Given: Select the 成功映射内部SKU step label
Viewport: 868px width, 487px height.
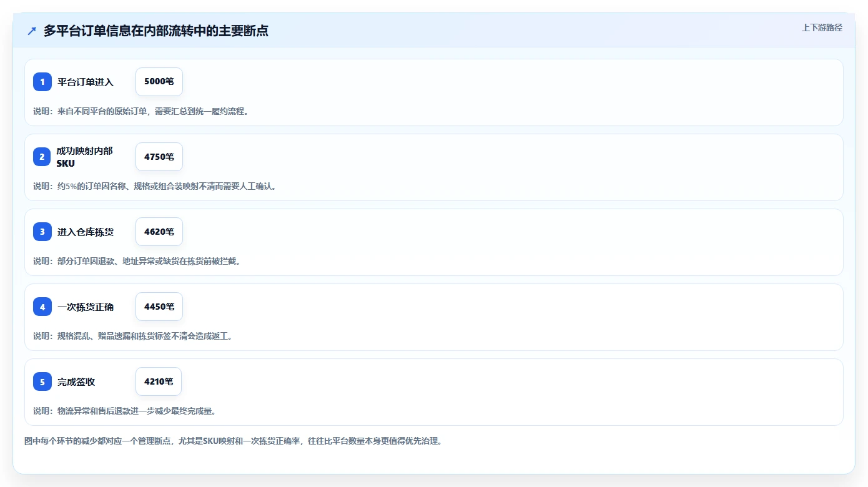Looking at the screenshot, I should [x=85, y=157].
